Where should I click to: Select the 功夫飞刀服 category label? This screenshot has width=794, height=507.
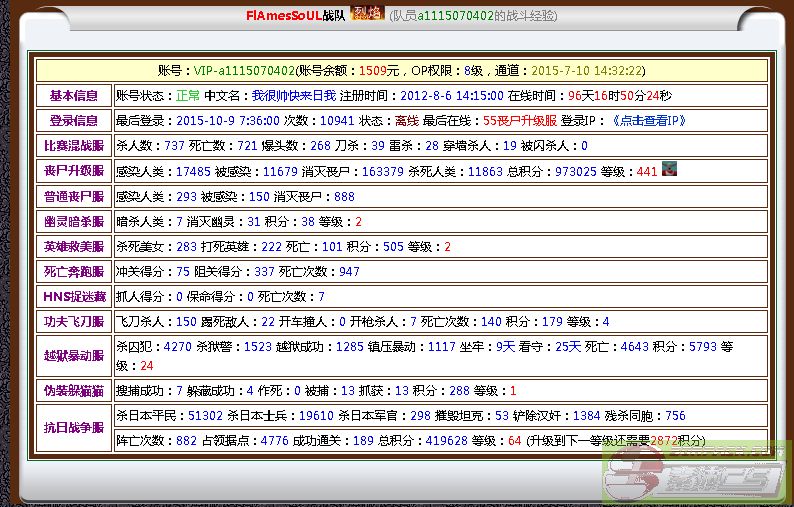(x=74, y=322)
